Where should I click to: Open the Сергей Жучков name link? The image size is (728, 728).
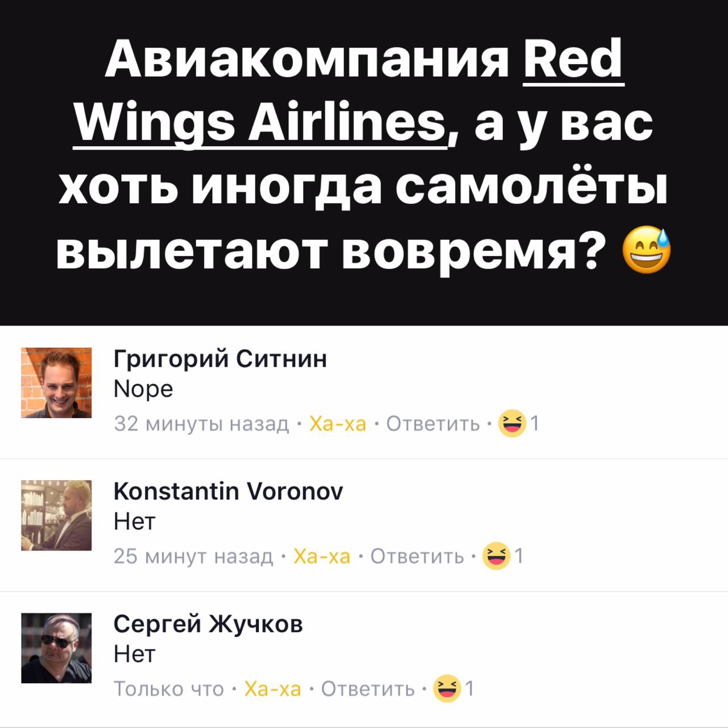(208, 624)
